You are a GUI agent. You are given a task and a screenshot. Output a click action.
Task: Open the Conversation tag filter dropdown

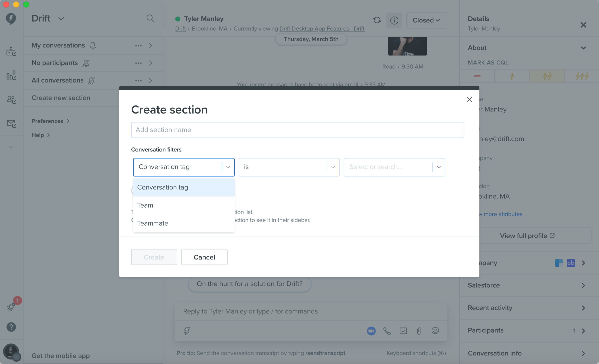(x=184, y=167)
